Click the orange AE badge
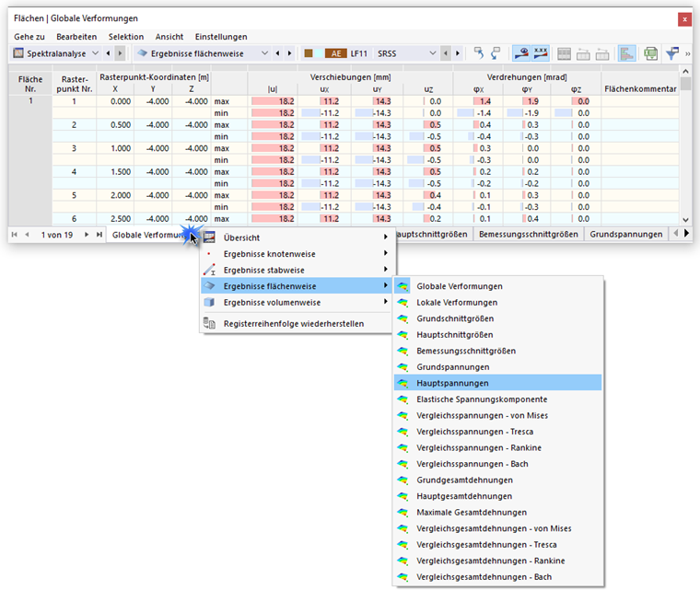700x590 pixels. 336,53
